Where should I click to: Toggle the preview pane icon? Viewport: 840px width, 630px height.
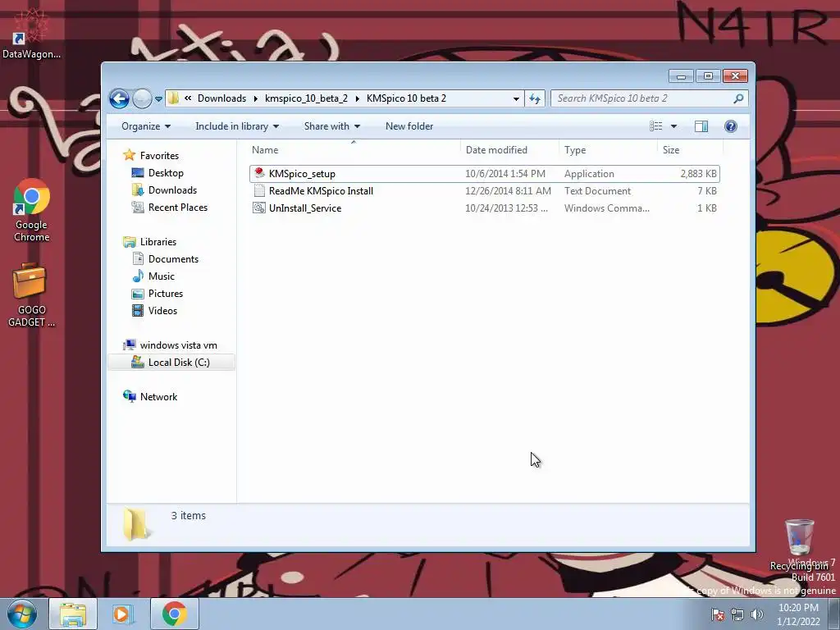tap(701, 126)
